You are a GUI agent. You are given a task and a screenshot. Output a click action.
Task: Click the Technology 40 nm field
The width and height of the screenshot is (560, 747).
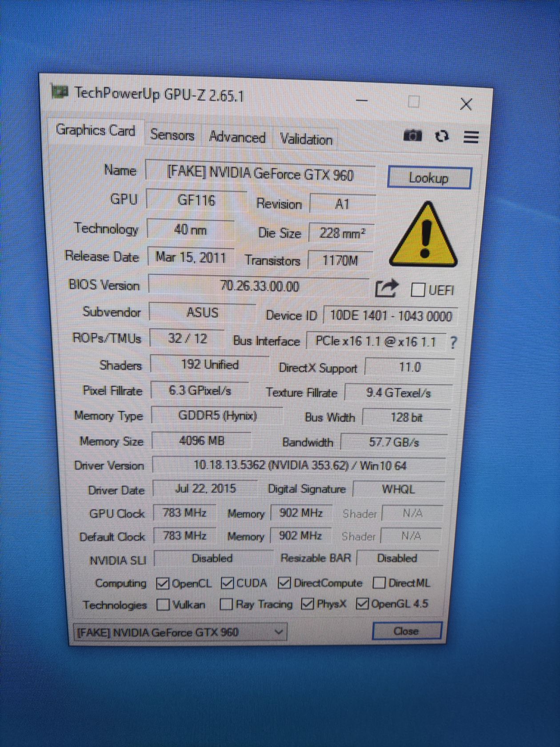(x=191, y=229)
